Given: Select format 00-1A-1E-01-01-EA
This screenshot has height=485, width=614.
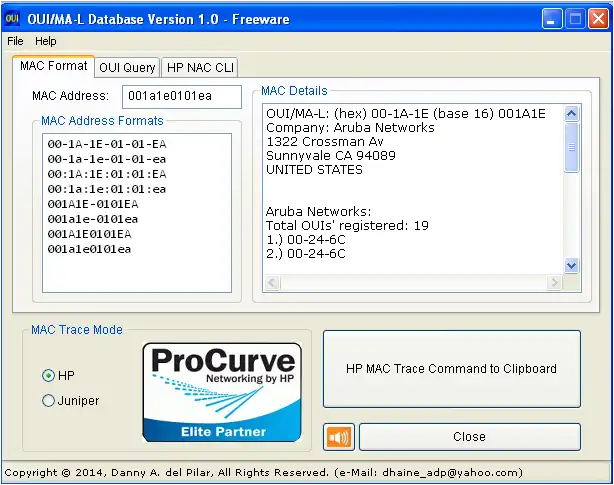Looking at the screenshot, I should coord(107,144).
